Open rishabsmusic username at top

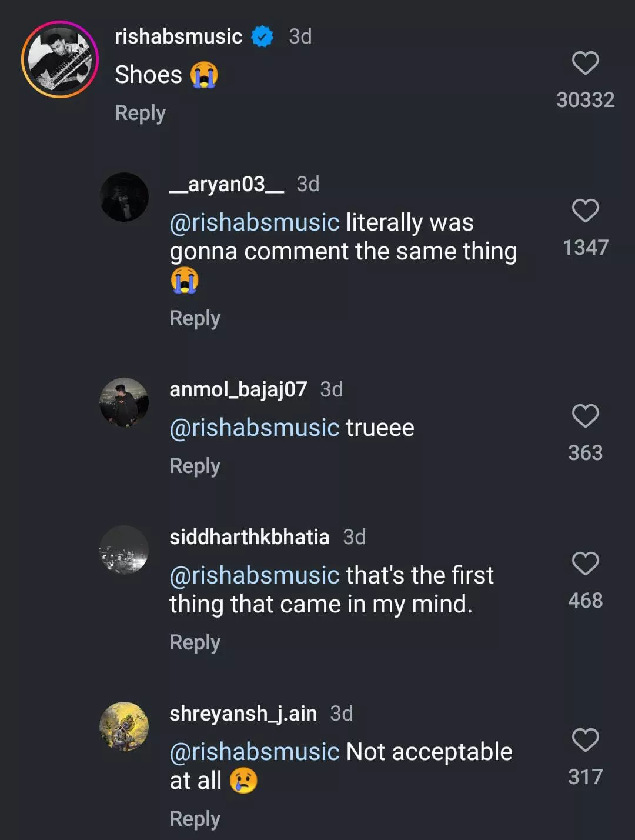click(178, 36)
